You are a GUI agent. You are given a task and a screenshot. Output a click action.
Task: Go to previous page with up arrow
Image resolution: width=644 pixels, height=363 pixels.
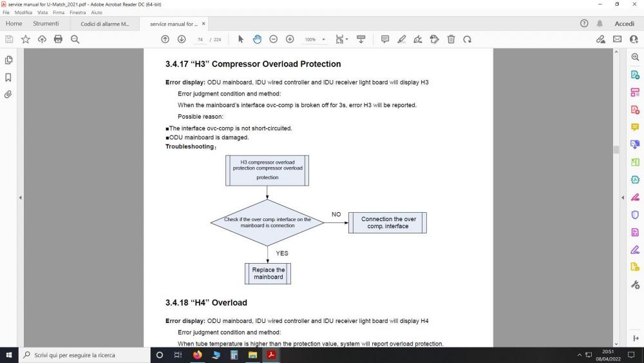click(x=165, y=39)
